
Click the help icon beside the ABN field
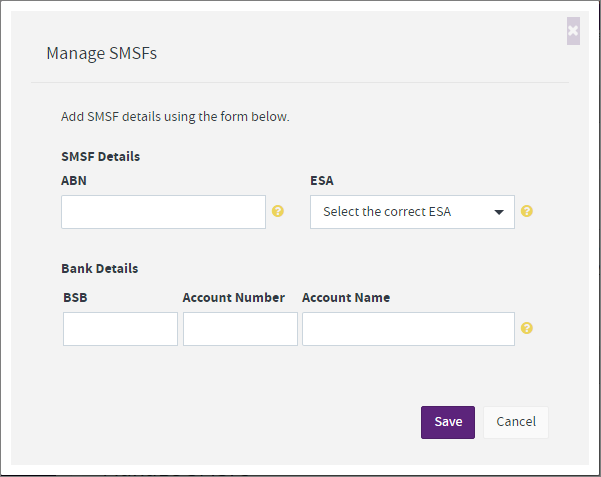pyautogui.click(x=278, y=212)
